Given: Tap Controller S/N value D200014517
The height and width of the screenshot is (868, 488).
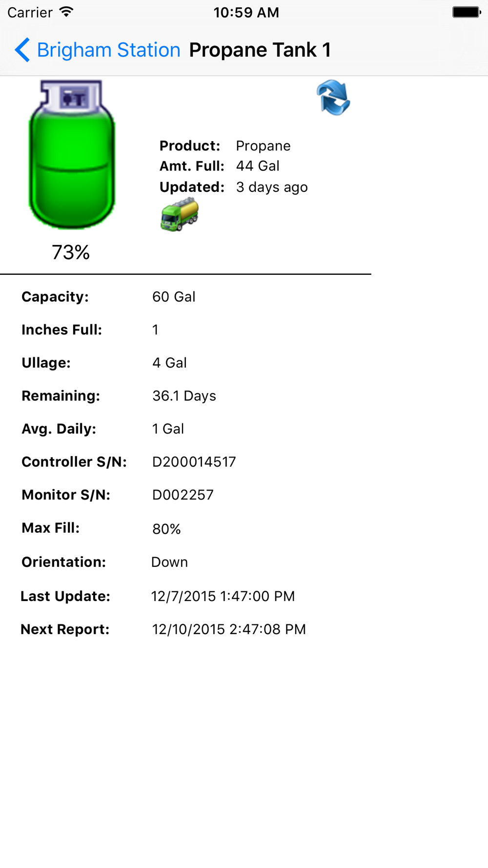Looking at the screenshot, I should coord(194,462).
